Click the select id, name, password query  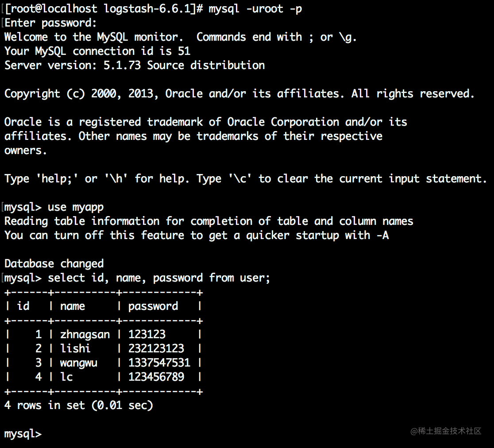pyautogui.click(x=159, y=278)
